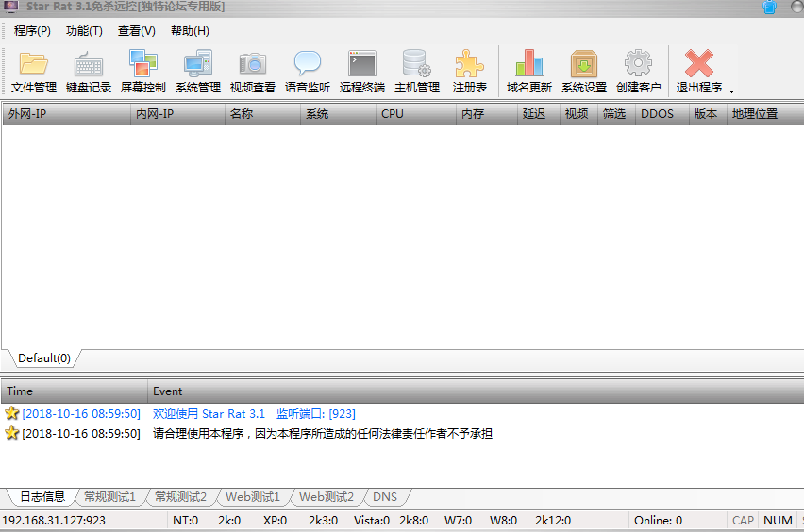
Task: Switch to the 常规测试2 tab
Action: [x=180, y=497]
